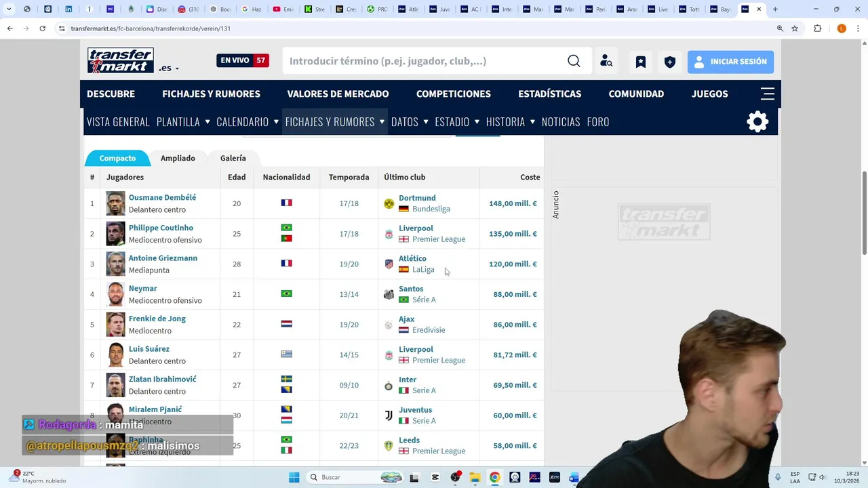Open File Explorer from the taskbar

click(x=475, y=477)
